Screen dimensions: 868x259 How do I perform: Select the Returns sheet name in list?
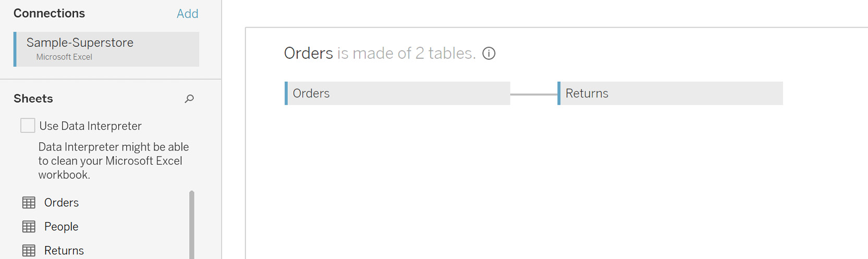(x=64, y=251)
